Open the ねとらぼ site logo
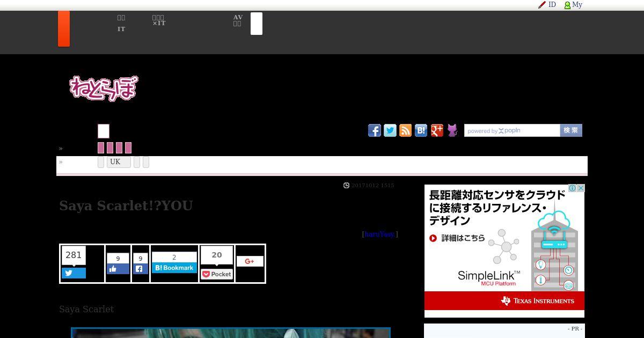 (103, 88)
